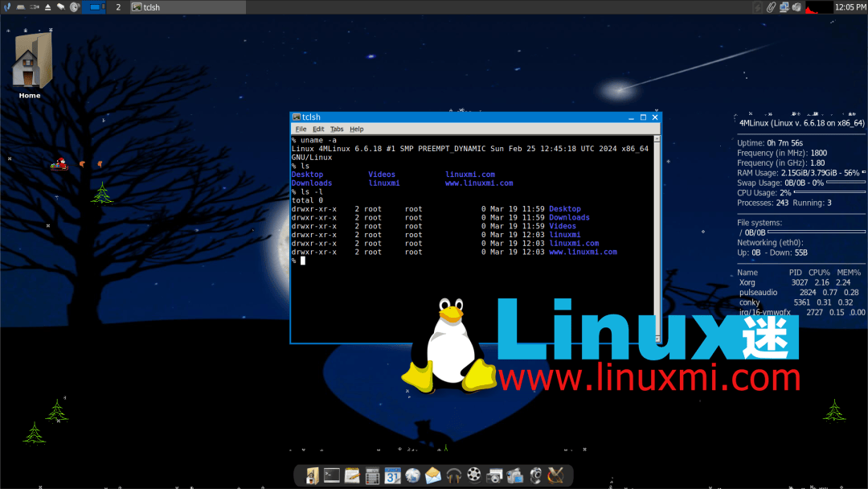Open the File menu in tclsh
The height and width of the screenshot is (489, 868).
[301, 129]
